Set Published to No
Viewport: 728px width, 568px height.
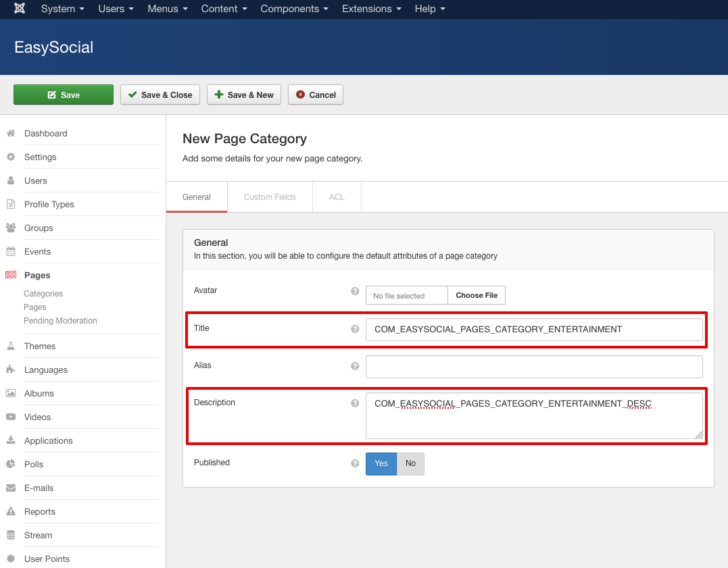click(410, 463)
